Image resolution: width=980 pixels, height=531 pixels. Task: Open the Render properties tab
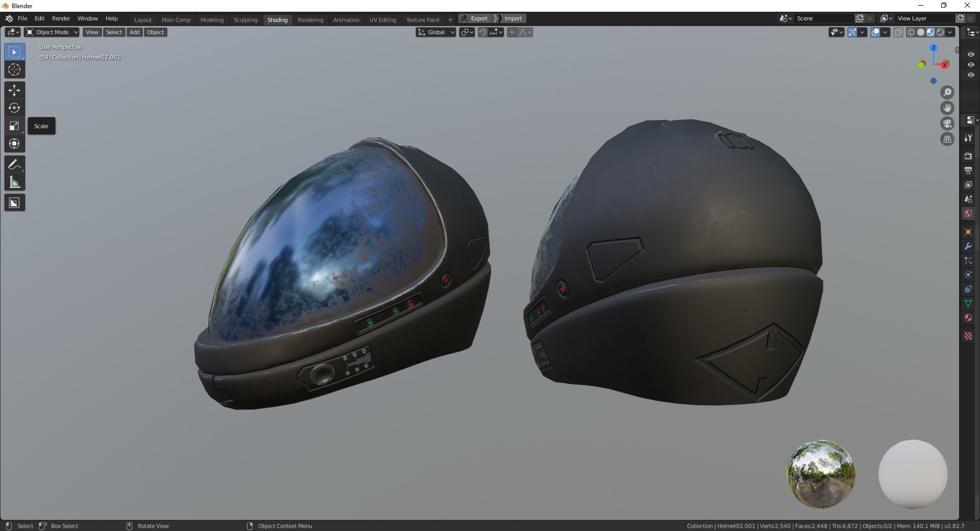coord(968,156)
